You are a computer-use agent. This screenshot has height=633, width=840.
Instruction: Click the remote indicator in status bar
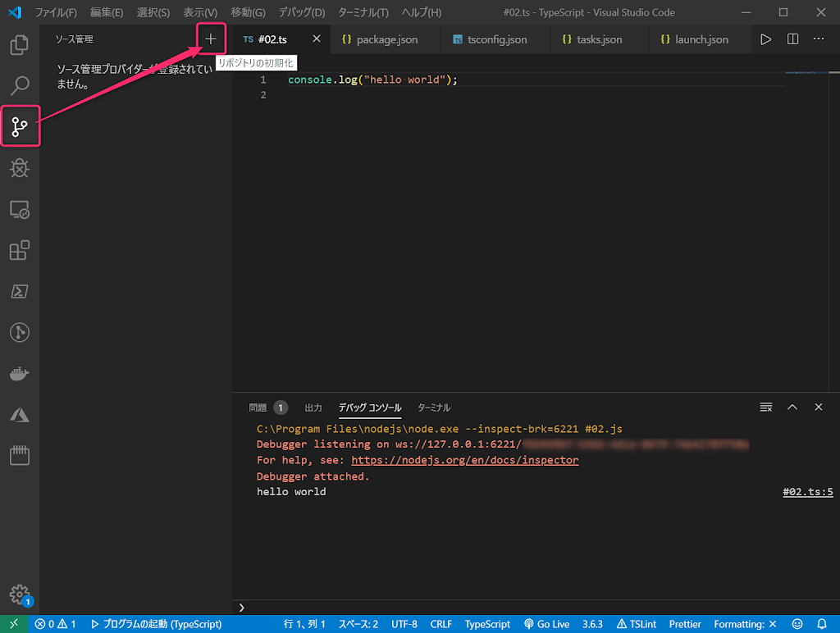[14, 624]
